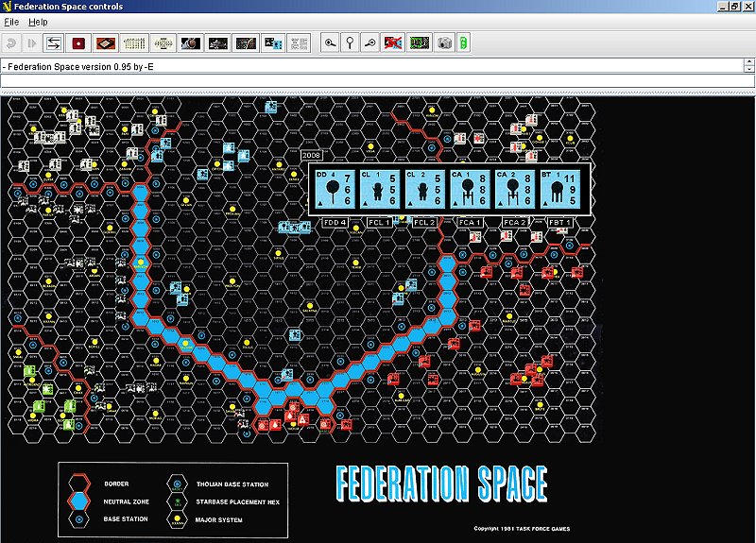Click the camera snapshot icon
Image resolution: width=756 pixels, height=543 pixels.
click(x=443, y=43)
